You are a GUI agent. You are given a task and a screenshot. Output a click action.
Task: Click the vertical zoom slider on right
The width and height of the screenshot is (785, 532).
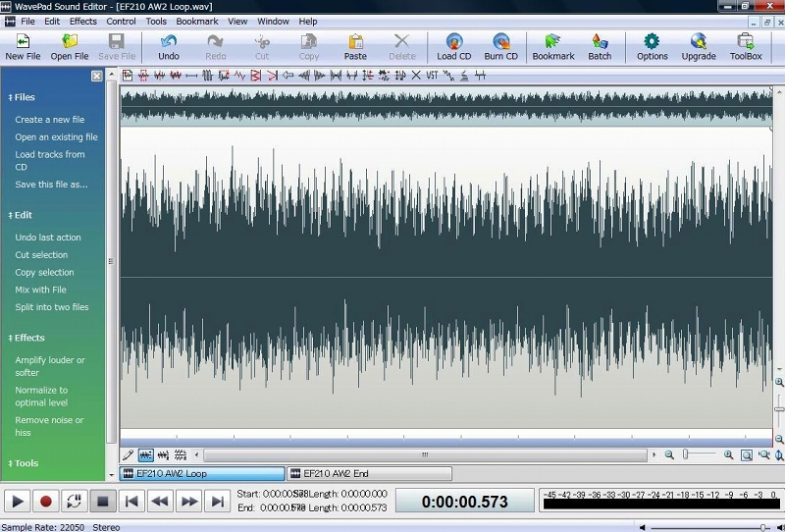click(779, 409)
